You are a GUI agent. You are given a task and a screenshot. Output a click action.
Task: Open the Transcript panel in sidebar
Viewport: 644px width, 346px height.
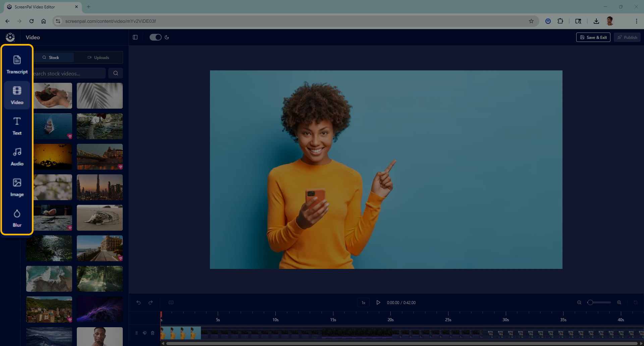[17, 65]
